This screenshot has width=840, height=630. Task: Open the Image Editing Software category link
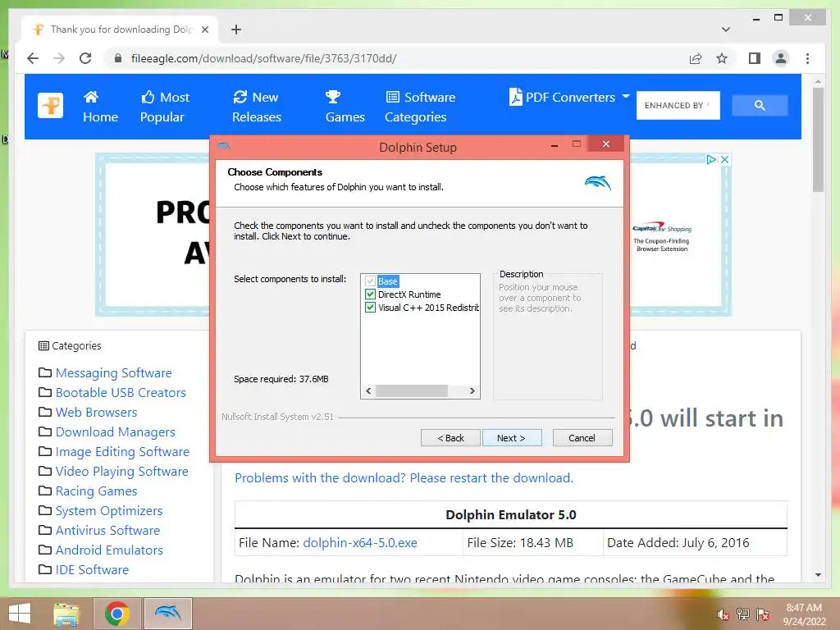[122, 452]
